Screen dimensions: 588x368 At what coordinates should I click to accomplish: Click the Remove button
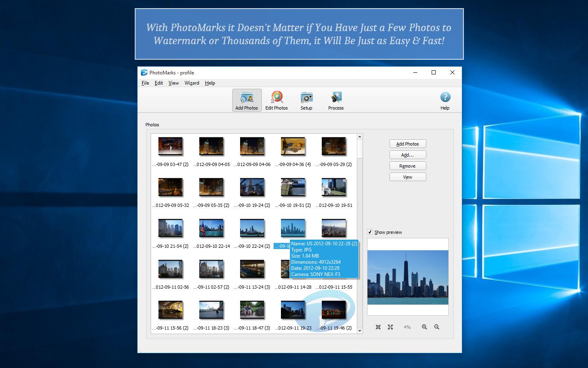(407, 166)
